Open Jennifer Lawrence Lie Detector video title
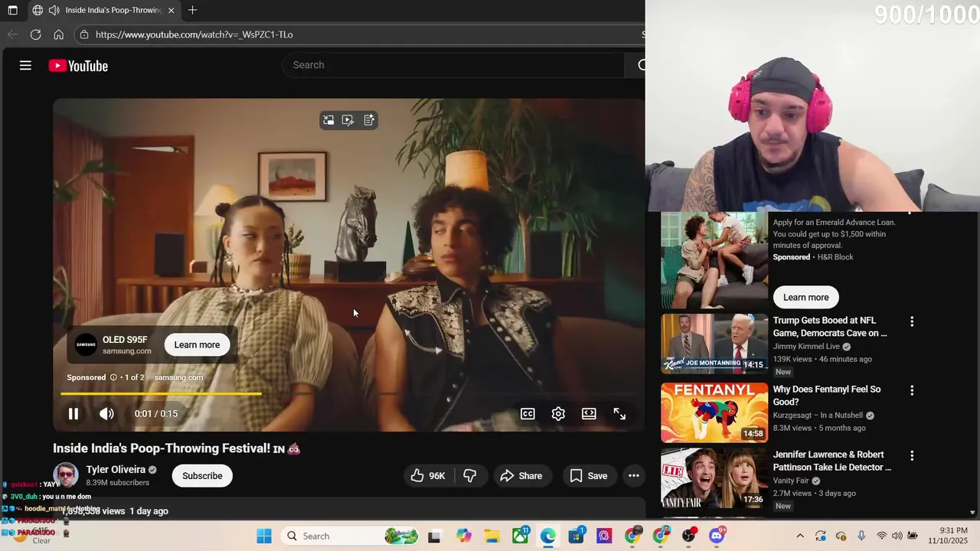 (x=832, y=461)
